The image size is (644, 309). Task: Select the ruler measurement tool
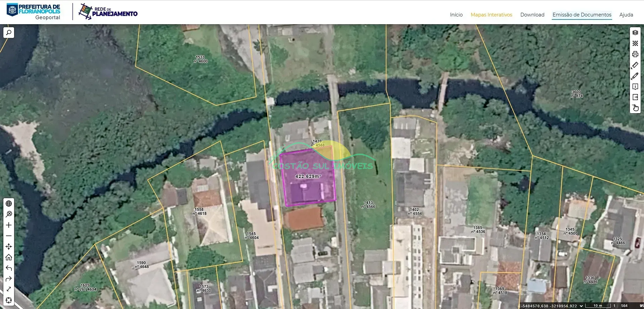point(635,65)
